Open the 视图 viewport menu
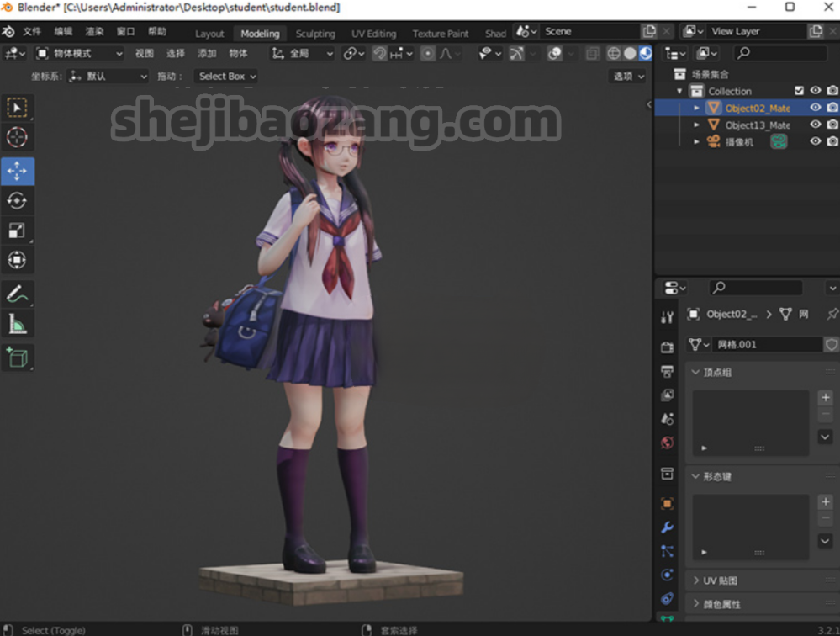The height and width of the screenshot is (636, 840). pyautogui.click(x=144, y=54)
